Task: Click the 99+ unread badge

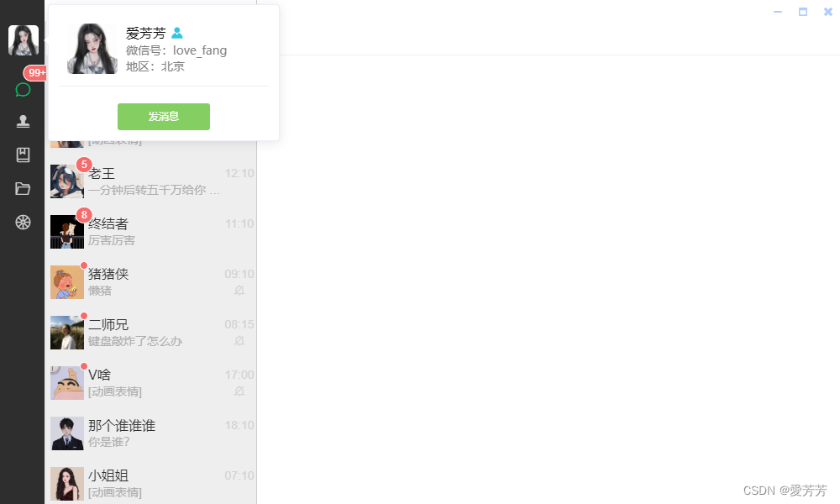Action: pos(35,73)
